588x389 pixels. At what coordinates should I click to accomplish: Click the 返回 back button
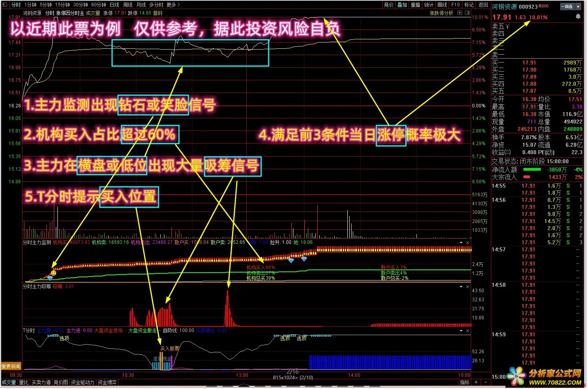pos(483,5)
